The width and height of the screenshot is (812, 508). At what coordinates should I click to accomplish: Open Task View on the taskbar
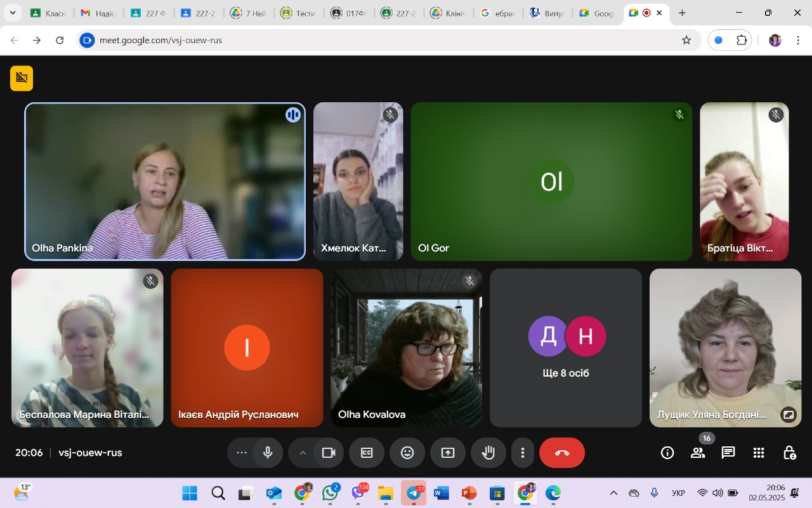pos(246,493)
